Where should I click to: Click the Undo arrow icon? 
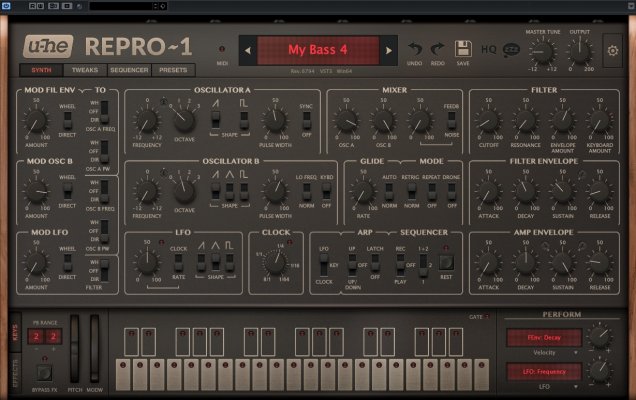click(x=415, y=49)
